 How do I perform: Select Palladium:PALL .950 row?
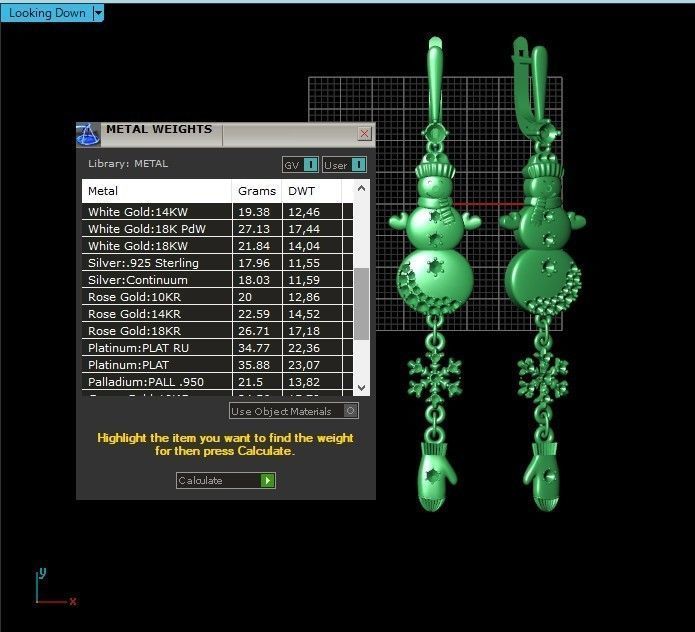click(x=217, y=382)
